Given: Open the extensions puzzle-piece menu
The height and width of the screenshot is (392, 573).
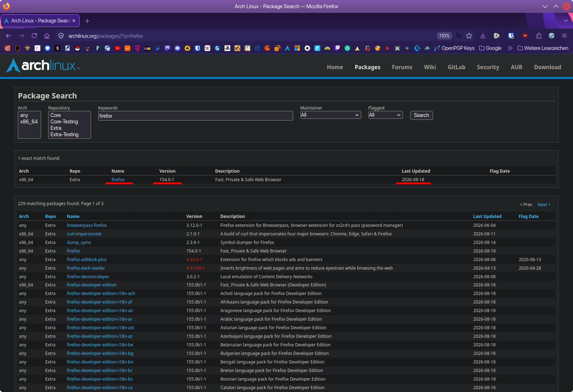Looking at the screenshot, I should tap(539, 36).
